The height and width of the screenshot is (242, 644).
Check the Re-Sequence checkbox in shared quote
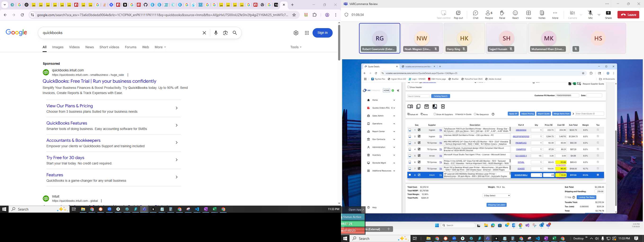tap(475, 114)
